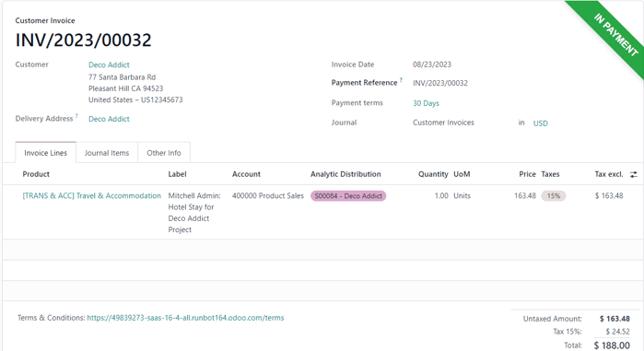This screenshot has height=351, width=644.
Task: Click the 163.48 price cell
Action: (525, 196)
